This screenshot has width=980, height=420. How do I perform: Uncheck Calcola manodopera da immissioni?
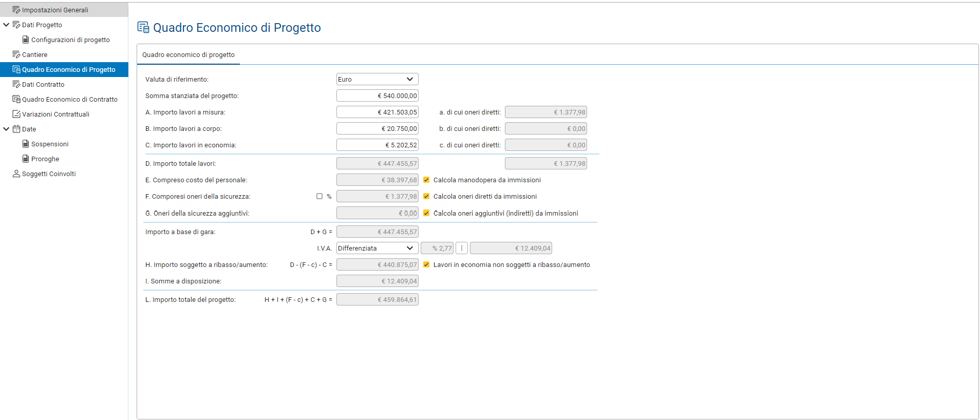(x=426, y=180)
